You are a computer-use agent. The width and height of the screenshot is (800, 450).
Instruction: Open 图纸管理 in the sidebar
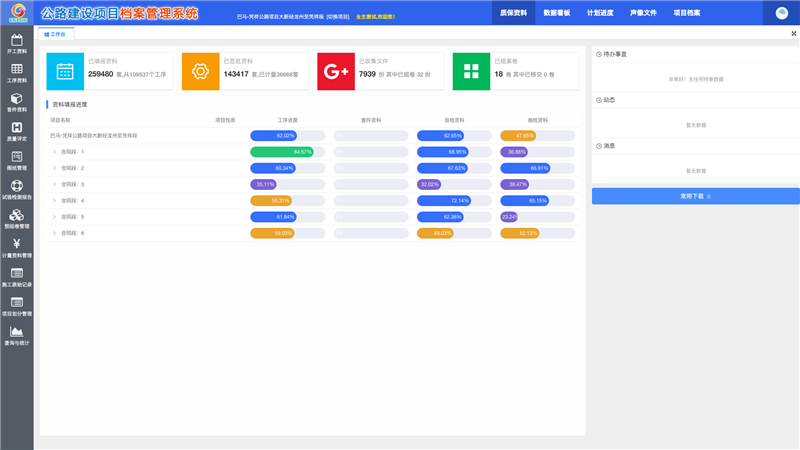(x=16, y=160)
